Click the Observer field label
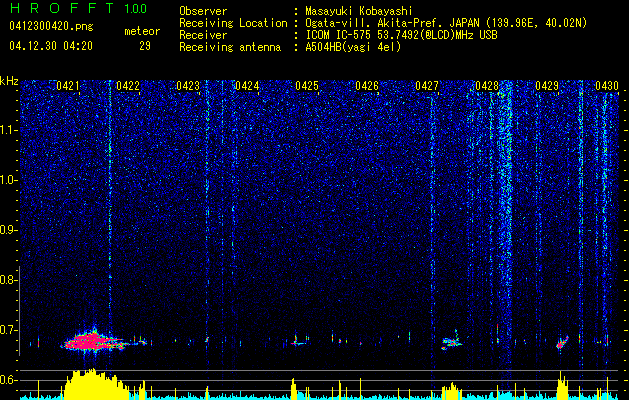This screenshot has height=400, width=629. click(203, 11)
